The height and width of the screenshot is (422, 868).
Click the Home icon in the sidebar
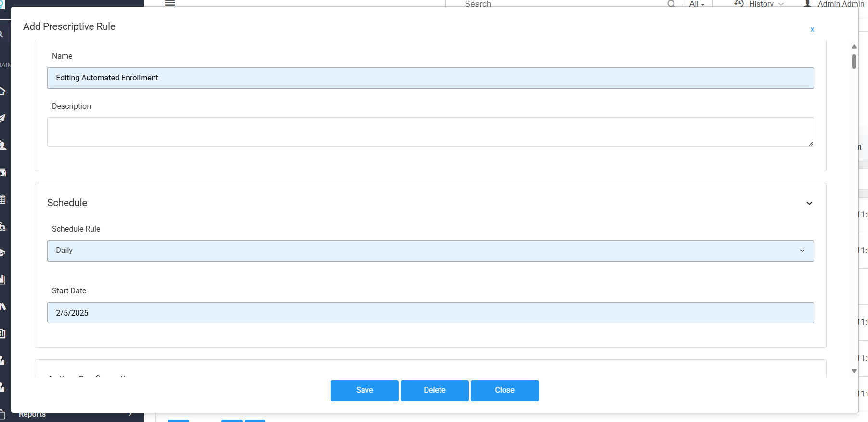pyautogui.click(x=3, y=91)
